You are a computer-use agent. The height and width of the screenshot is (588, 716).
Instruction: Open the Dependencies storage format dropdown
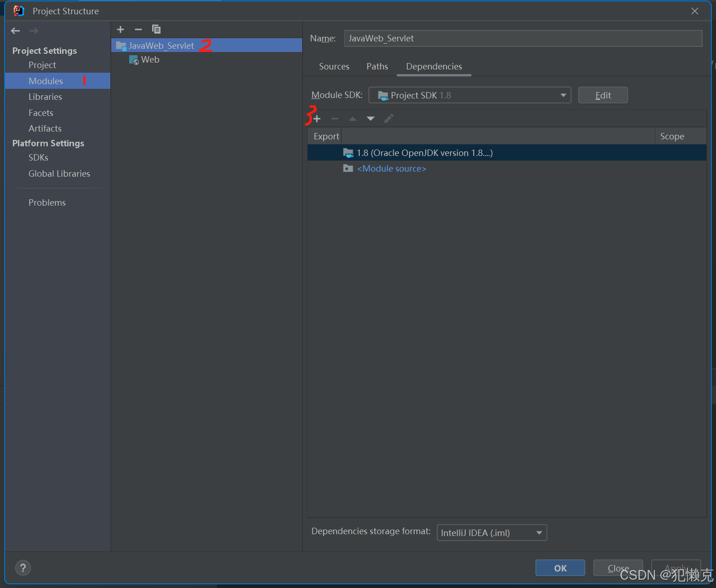[x=538, y=532]
